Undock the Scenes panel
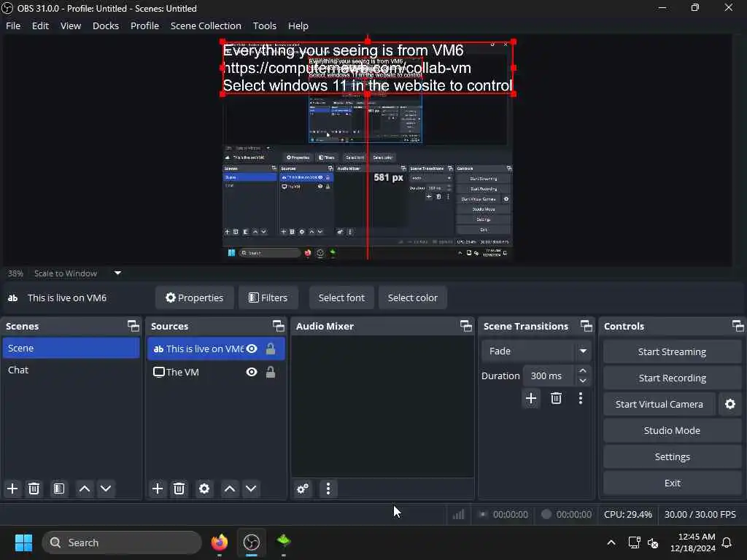This screenshot has width=747, height=560. pyautogui.click(x=133, y=326)
